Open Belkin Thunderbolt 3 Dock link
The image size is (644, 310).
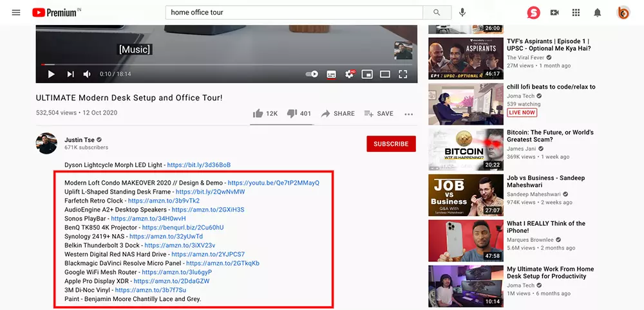pyautogui.click(x=180, y=246)
